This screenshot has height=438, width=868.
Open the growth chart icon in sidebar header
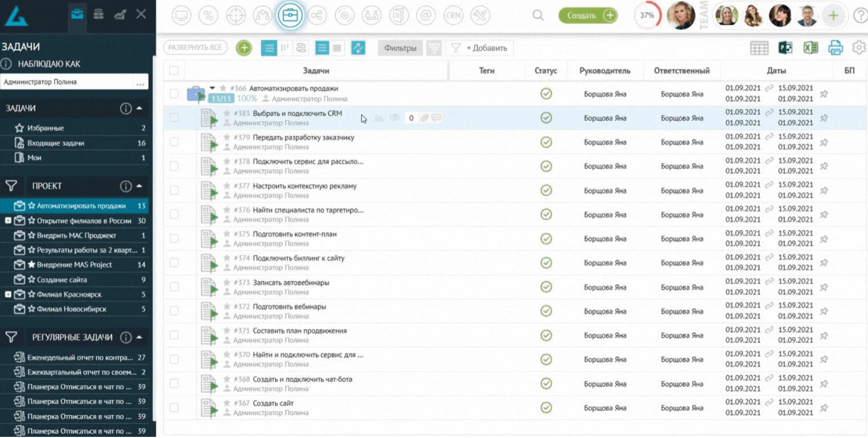coord(120,14)
